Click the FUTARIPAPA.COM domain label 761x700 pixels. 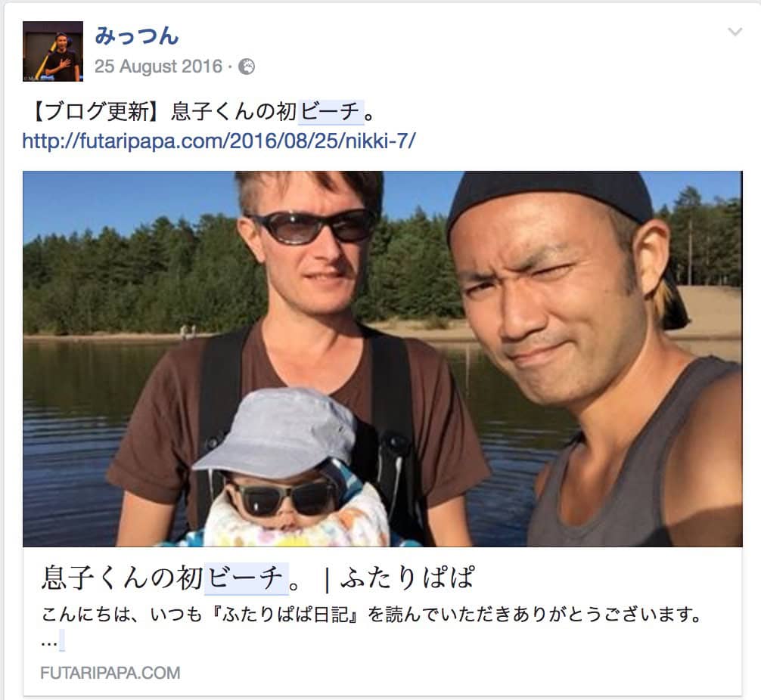(x=110, y=673)
